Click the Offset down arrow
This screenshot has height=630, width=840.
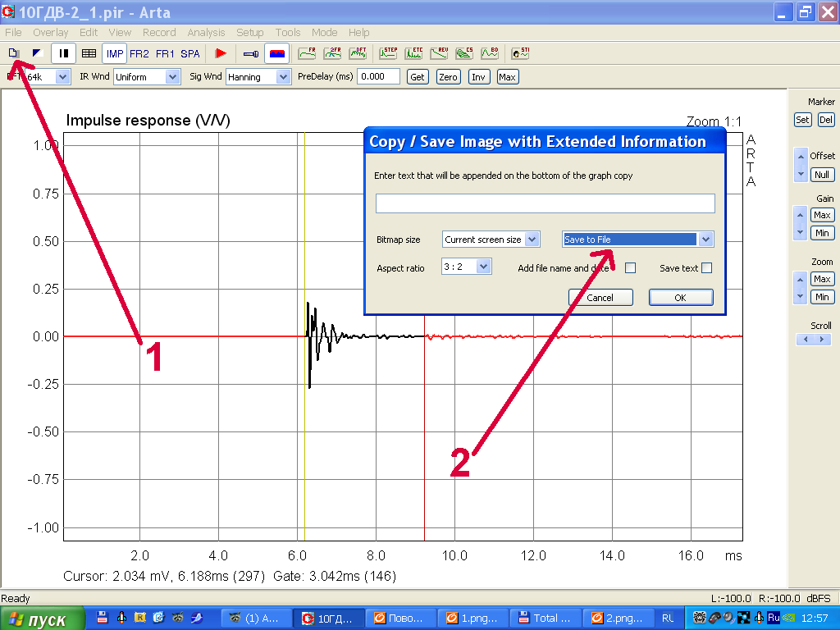[x=801, y=174]
